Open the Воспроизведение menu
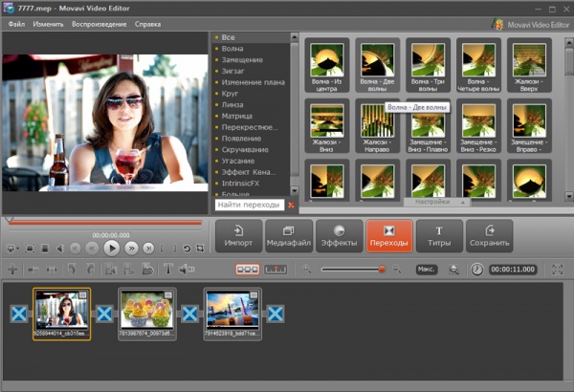The height and width of the screenshot is (392, 574). tap(98, 23)
